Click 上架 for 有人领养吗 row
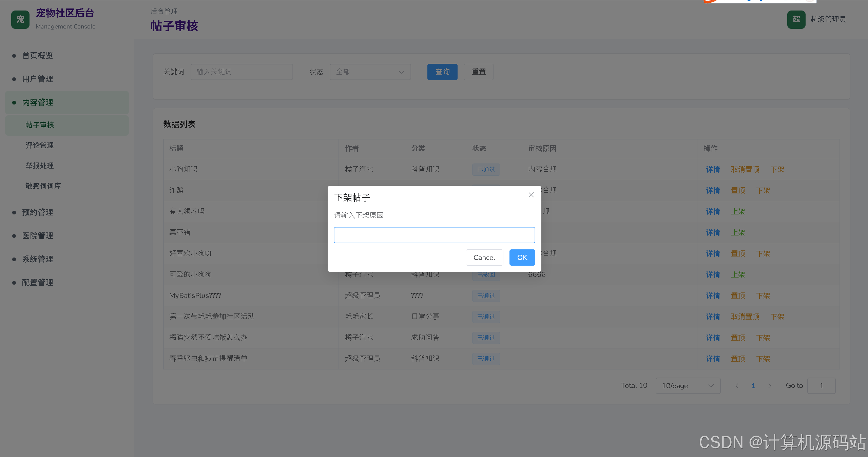 coord(738,211)
